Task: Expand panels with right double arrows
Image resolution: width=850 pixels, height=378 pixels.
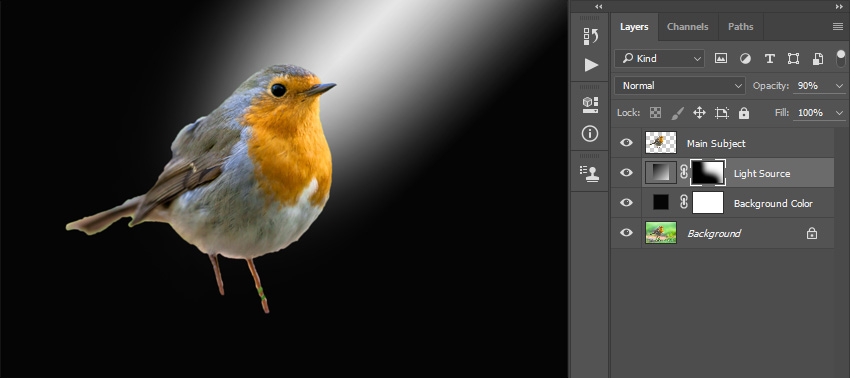Action: pos(839,7)
